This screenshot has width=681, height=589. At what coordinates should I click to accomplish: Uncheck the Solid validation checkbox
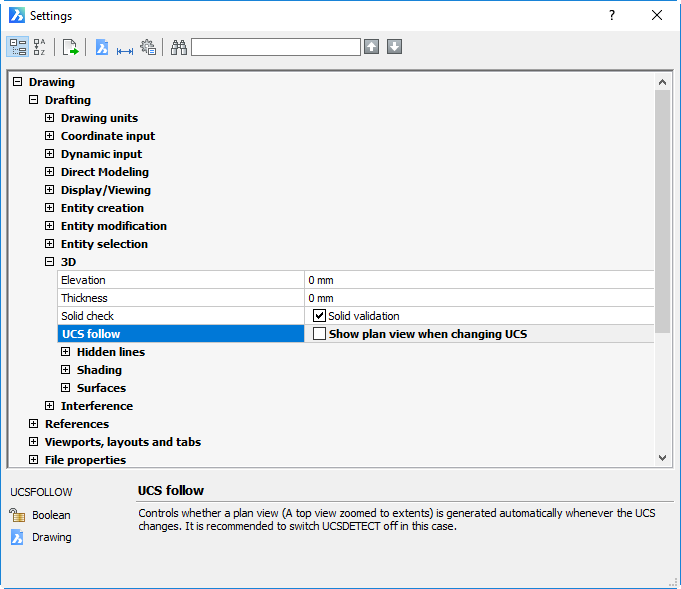tap(320, 316)
